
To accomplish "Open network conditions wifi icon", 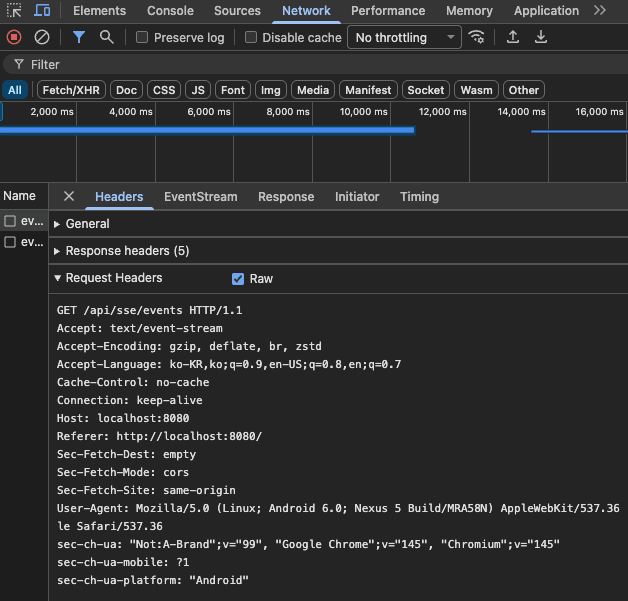I will (x=477, y=37).
